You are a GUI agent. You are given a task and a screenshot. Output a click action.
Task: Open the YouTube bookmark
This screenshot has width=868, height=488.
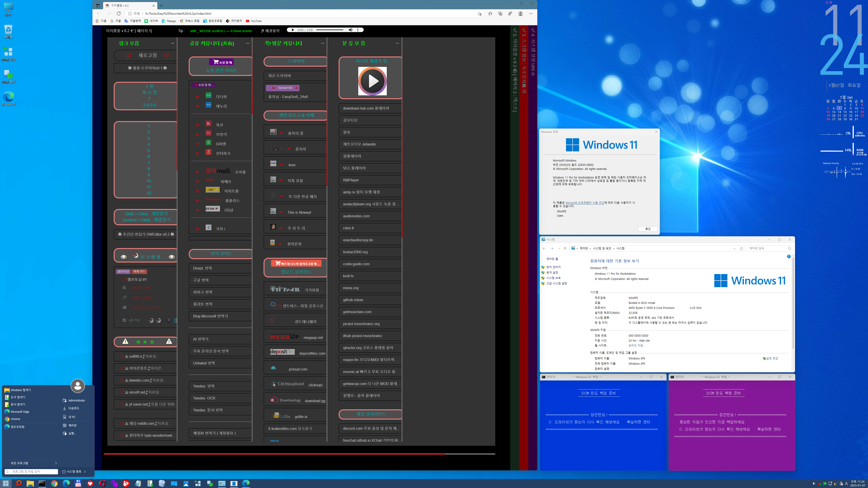[254, 21]
